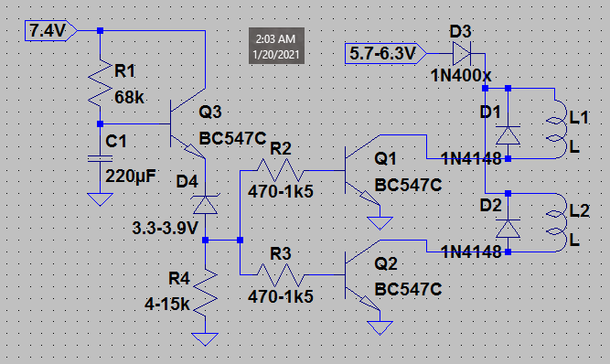
Task: Click the ground symbol at Q2 emitter
Action: click(x=380, y=328)
